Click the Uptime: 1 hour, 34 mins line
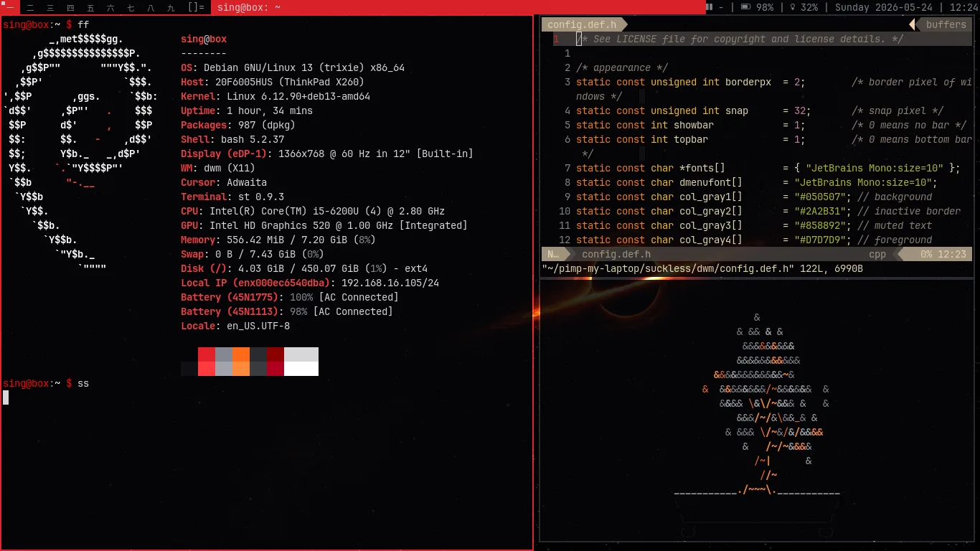 click(x=247, y=110)
